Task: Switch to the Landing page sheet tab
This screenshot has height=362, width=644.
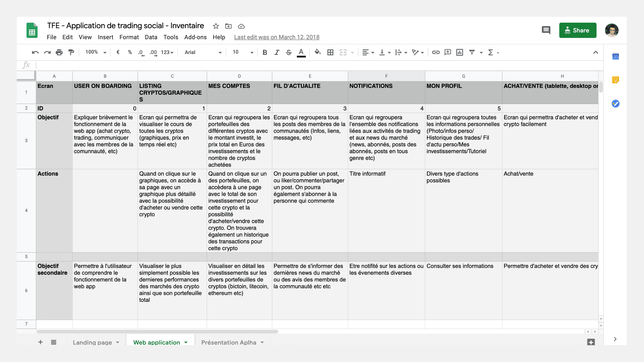Action: 92,342
